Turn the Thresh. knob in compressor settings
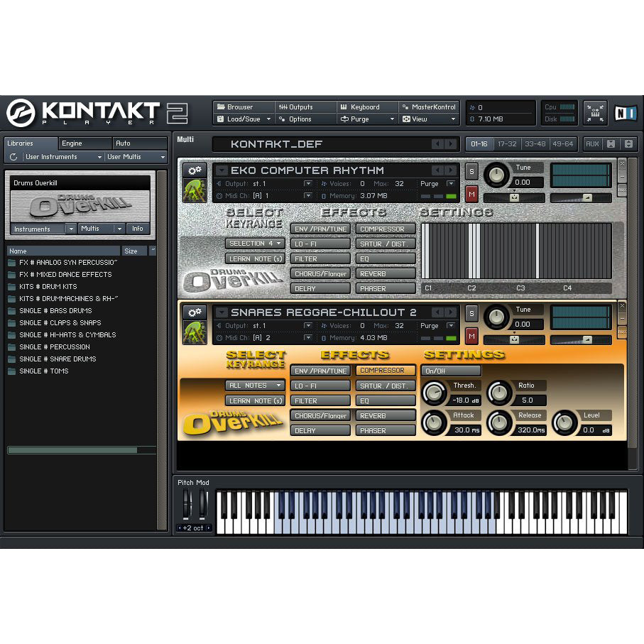 pyautogui.click(x=435, y=392)
